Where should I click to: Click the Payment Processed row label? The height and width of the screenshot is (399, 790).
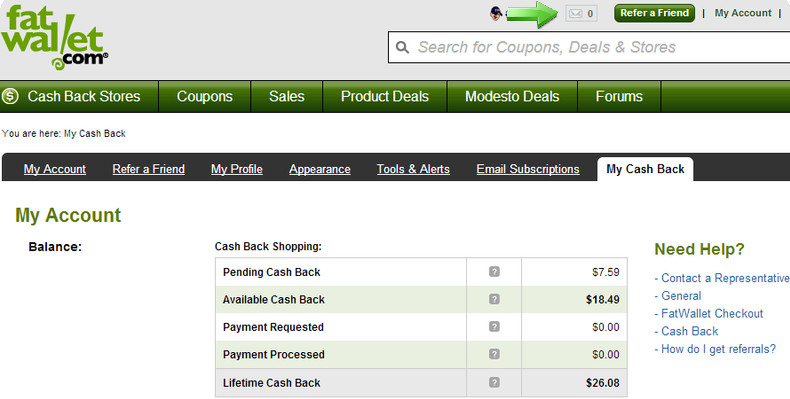(x=274, y=354)
